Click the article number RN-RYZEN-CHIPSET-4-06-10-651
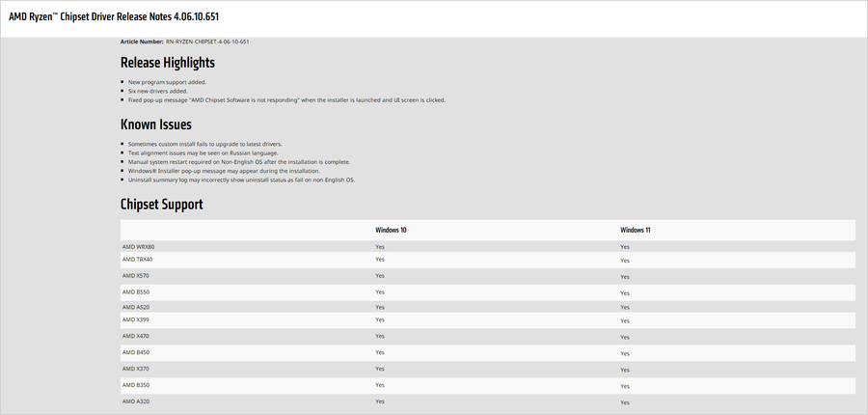 click(x=207, y=41)
